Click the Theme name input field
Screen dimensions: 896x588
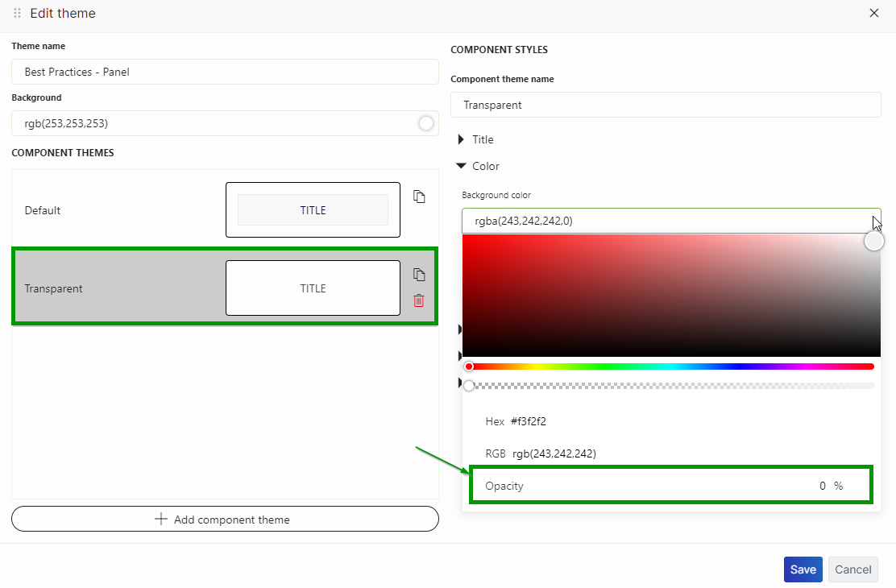pos(225,72)
